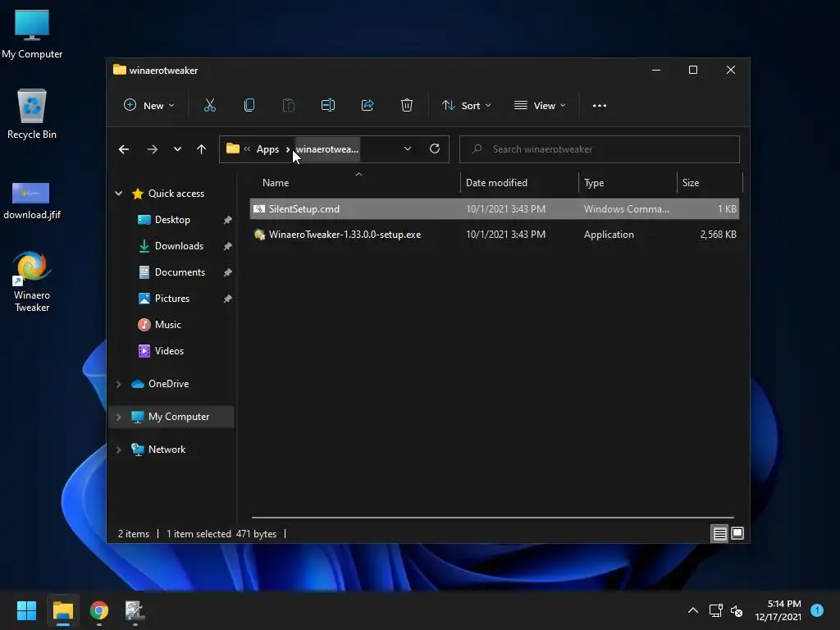
Task: Select the My Computer desktop icon
Action: click(32, 34)
